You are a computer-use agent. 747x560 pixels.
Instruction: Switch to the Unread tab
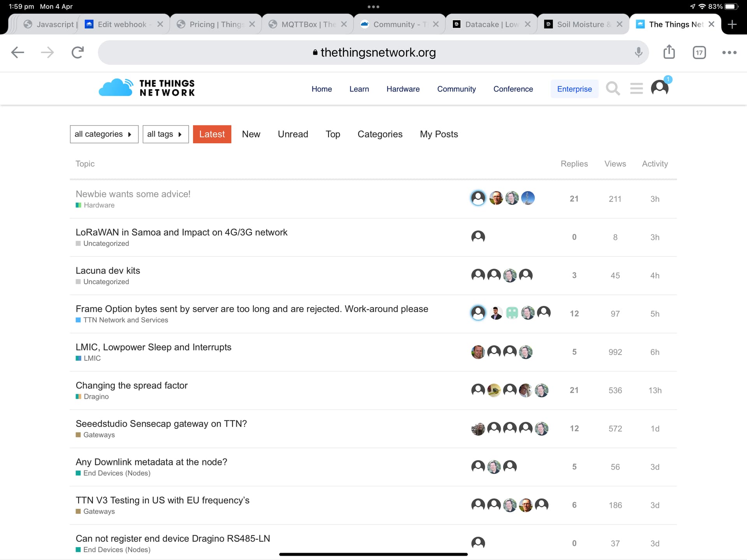pos(293,134)
